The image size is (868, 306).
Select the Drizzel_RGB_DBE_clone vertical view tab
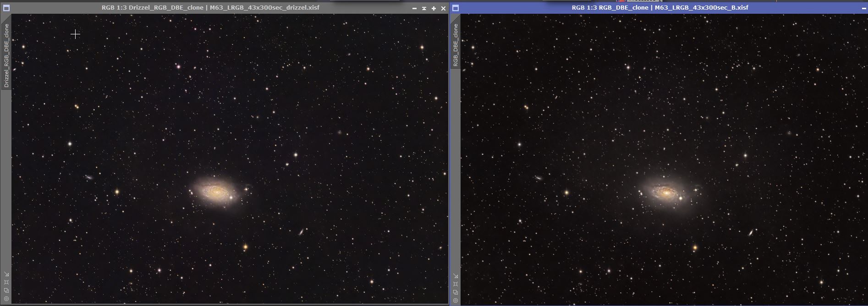pyautogui.click(x=6, y=55)
